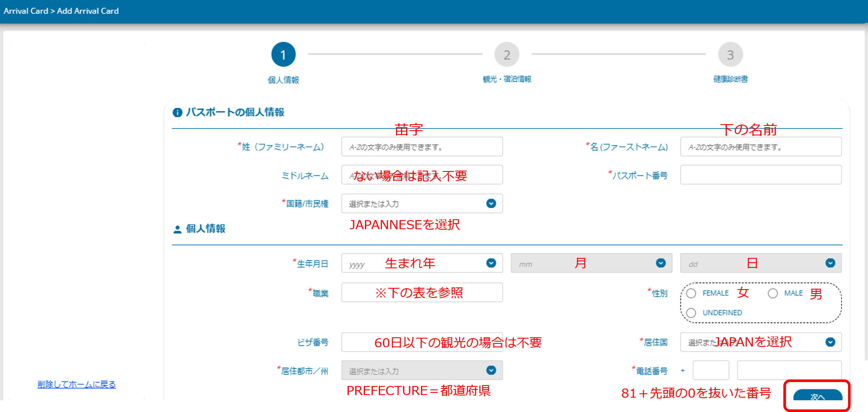
Task: Expand the birth year yyyy dropdown
Action: (x=491, y=263)
